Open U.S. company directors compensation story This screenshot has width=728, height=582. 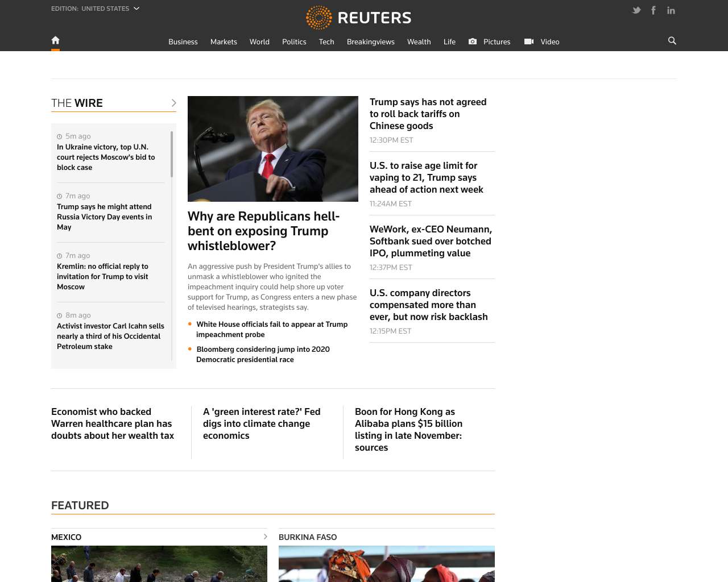click(429, 305)
